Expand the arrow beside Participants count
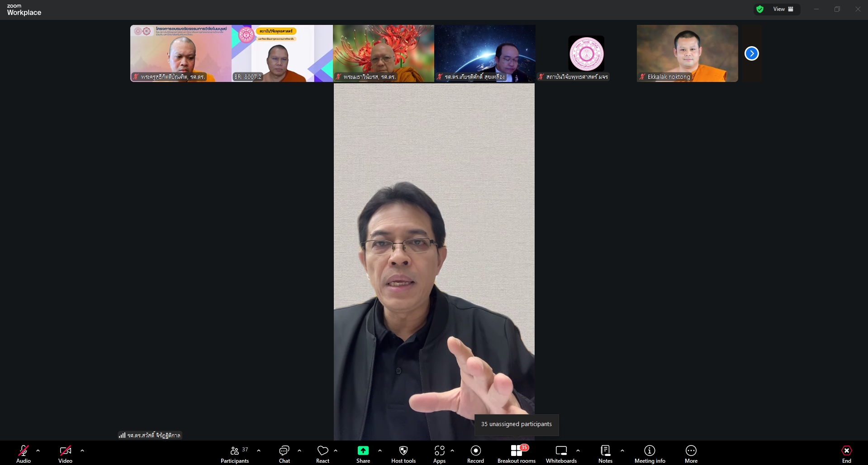This screenshot has height=465, width=868. click(259, 451)
